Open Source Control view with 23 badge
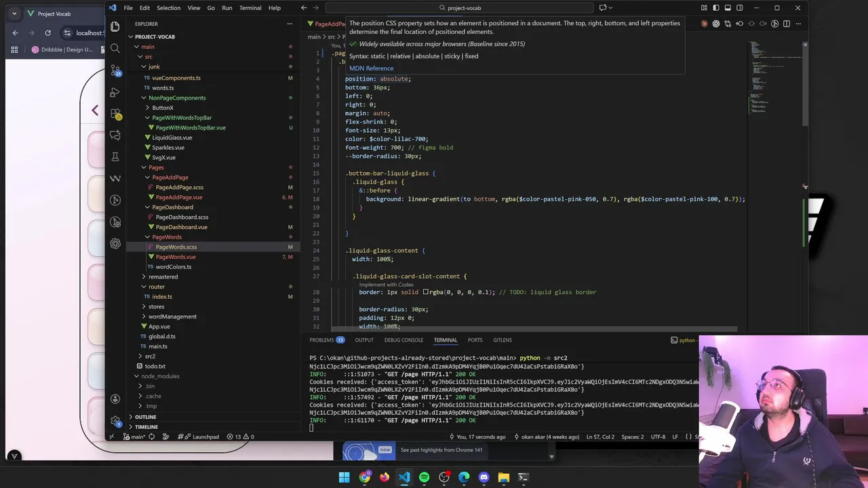 click(115, 70)
